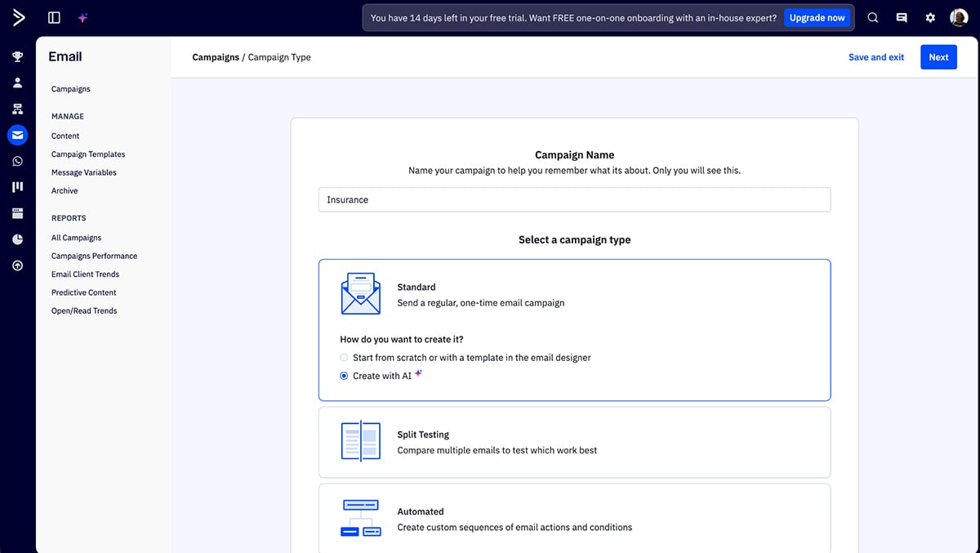
Task: Open Settings via the gear icon
Action: 930,17
